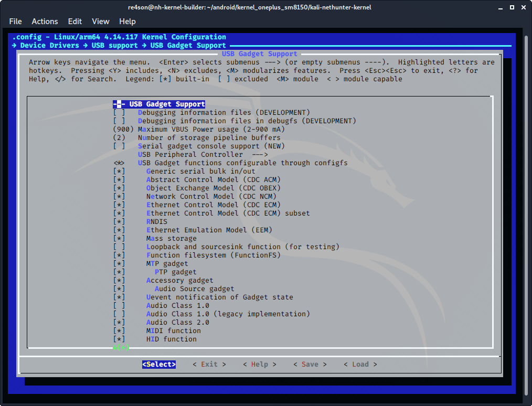Viewport: 532px width, 406px height.
Task: Open the View menu
Action: pos(101,22)
